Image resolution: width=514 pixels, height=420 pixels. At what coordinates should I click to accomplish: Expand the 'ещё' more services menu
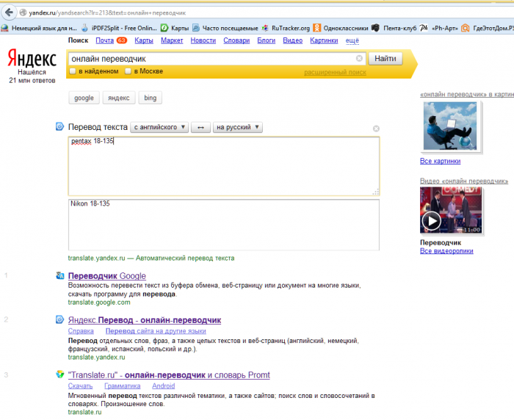coord(352,40)
